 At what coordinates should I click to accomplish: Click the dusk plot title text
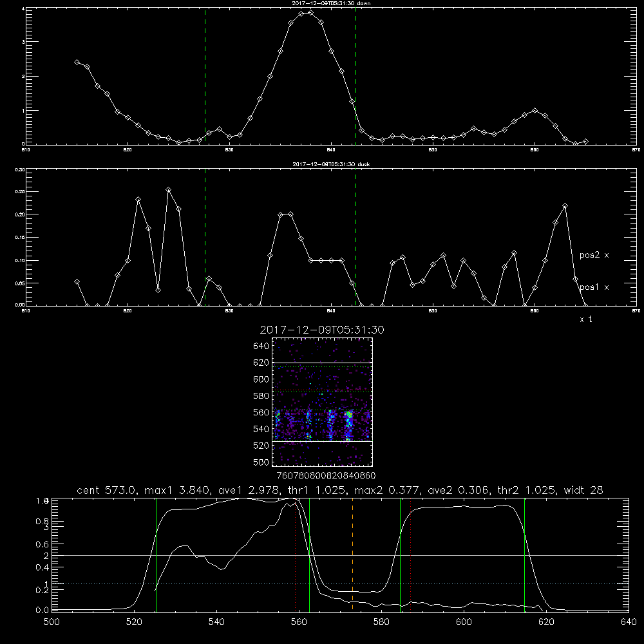(x=331, y=164)
